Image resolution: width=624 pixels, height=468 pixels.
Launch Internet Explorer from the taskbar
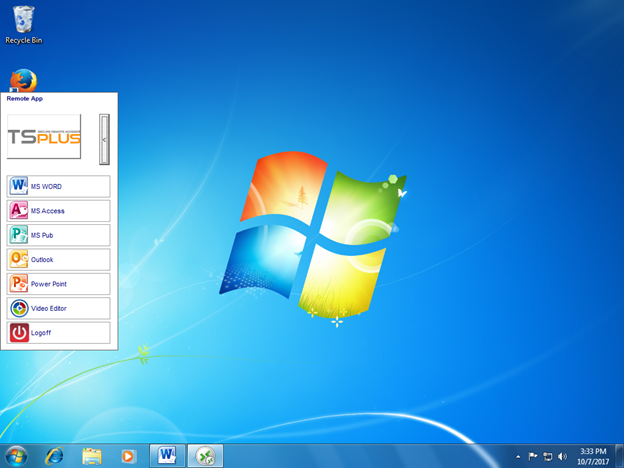(x=54, y=455)
